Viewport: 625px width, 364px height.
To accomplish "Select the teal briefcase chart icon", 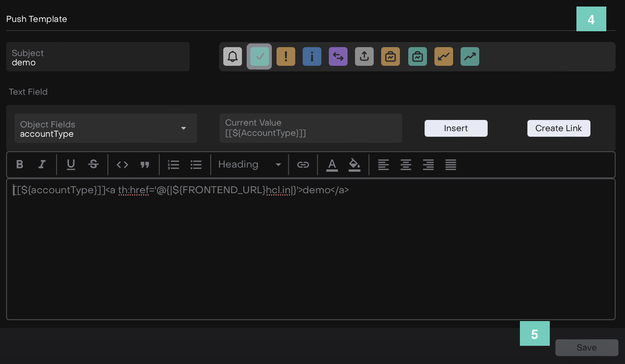I will click(x=418, y=56).
